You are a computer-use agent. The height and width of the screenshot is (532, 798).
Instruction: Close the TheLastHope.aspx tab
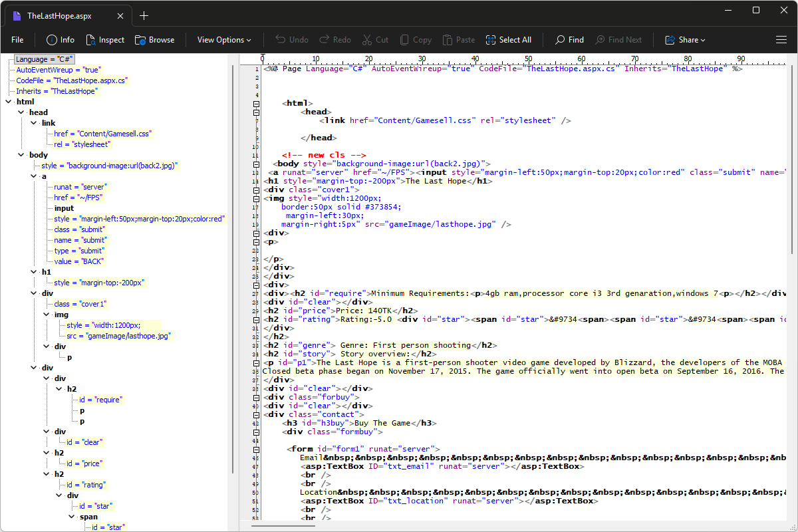(119, 15)
